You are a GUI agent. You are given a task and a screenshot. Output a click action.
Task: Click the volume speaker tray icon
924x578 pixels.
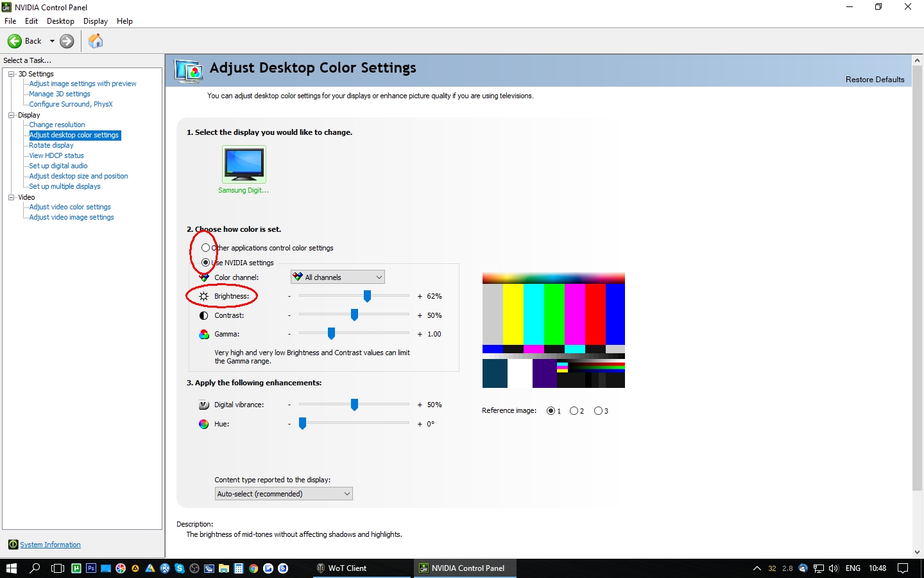tap(834, 568)
